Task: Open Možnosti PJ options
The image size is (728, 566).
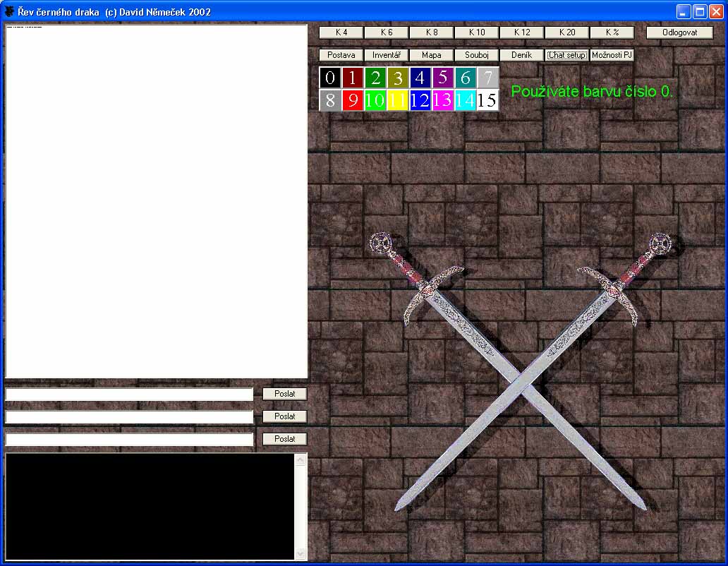Action: pyautogui.click(x=612, y=55)
